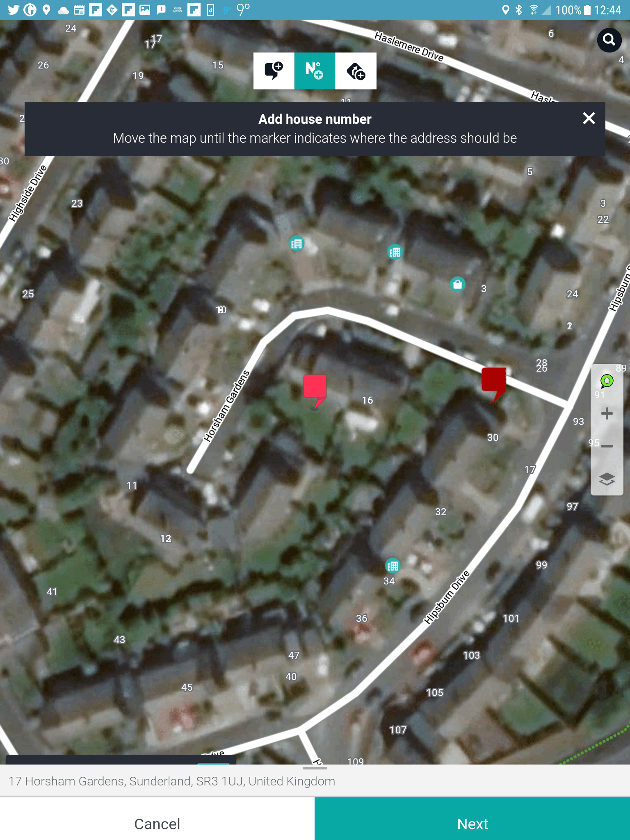Screen dimensions: 630x840
Task: Tap the 17 Horsham Gardens address field
Action: click(315, 781)
